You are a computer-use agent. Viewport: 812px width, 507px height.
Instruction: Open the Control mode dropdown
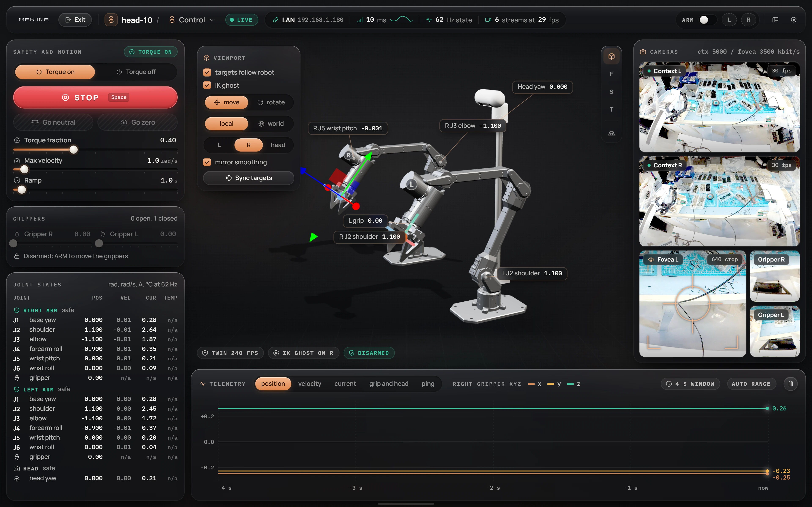tap(191, 20)
